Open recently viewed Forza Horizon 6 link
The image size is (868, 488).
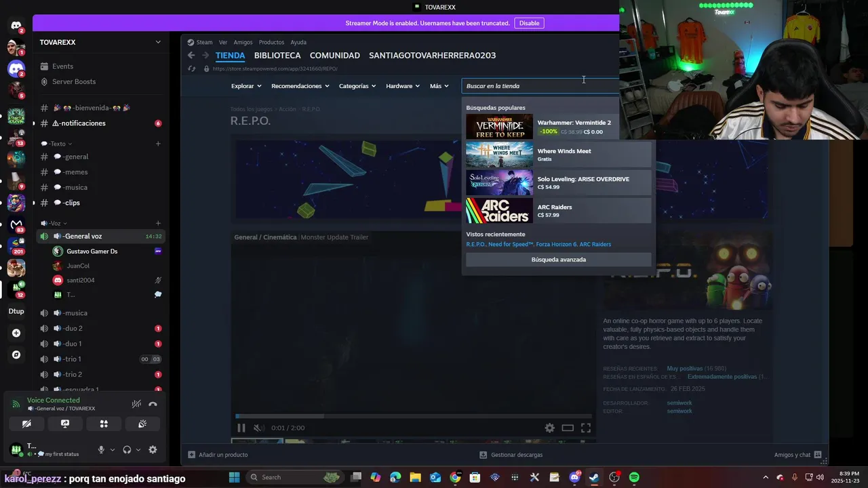[555, 245]
